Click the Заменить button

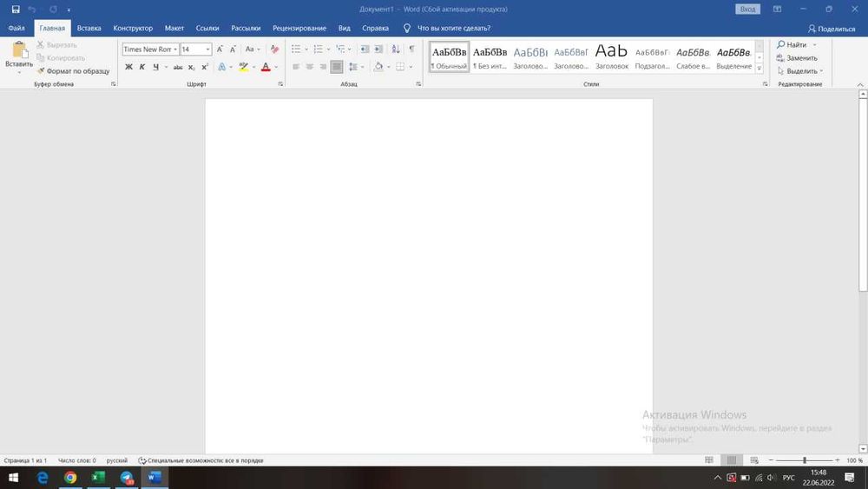coord(797,57)
